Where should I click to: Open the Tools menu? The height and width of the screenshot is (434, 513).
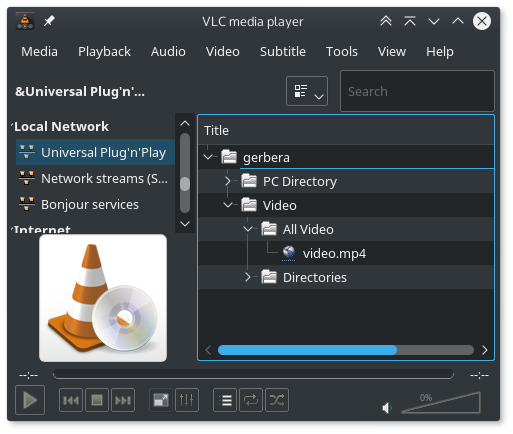(x=342, y=52)
